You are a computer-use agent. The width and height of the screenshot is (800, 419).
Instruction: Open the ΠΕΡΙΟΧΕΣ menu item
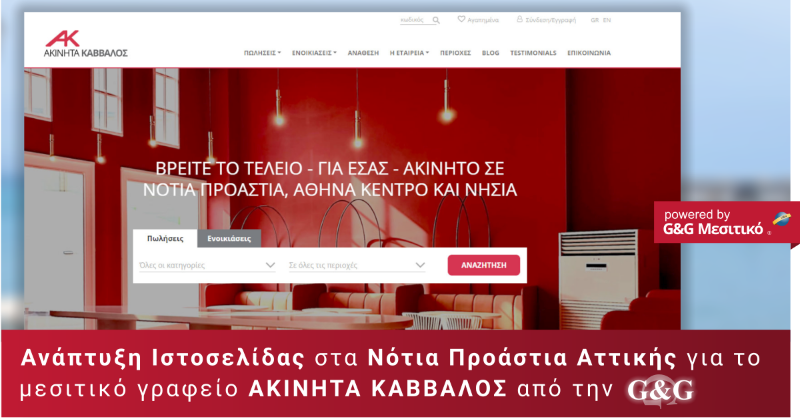pyautogui.click(x=456, y=53)
